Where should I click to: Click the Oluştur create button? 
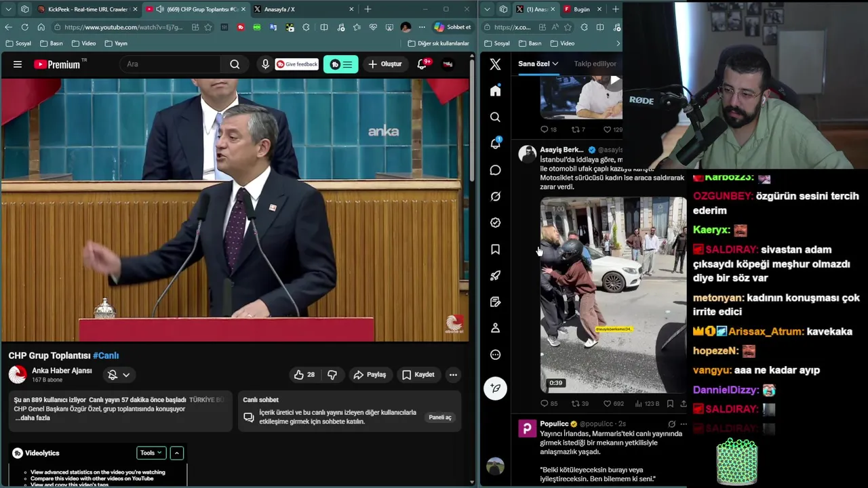click(385, 64)
